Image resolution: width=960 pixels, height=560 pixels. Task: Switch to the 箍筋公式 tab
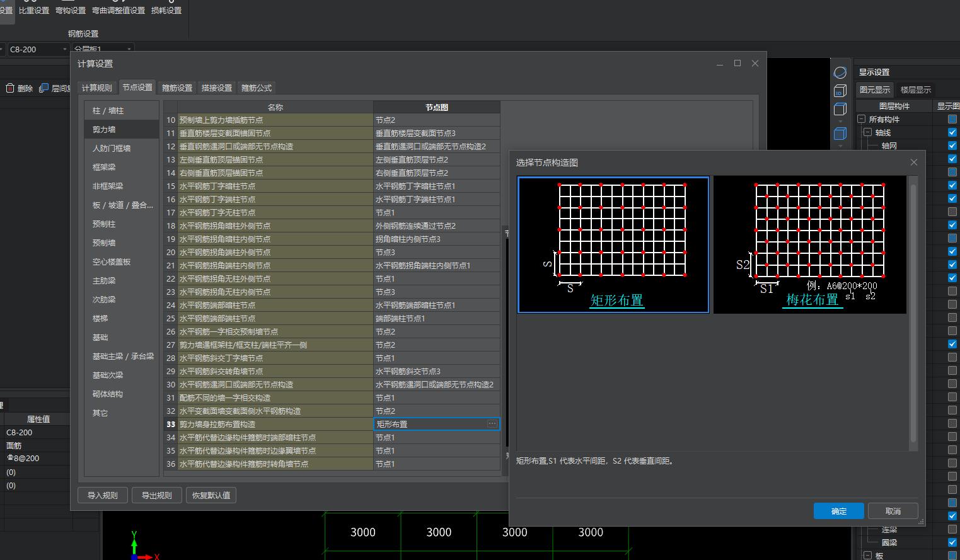(x=257, y=88)
